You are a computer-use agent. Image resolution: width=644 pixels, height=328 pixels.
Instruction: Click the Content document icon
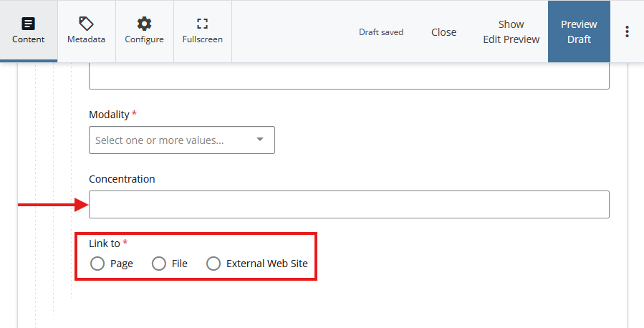pyautogui.click(x=28, y=24)
